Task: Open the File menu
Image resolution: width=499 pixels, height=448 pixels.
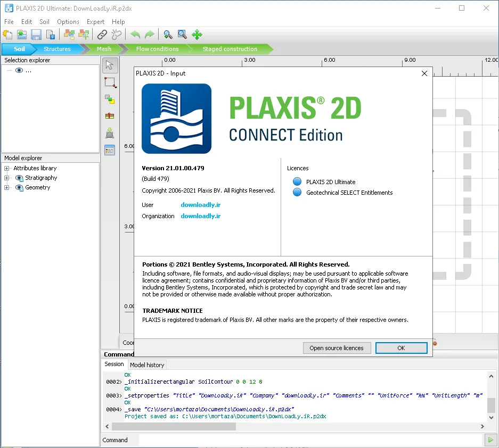Action: coord(9,22)
